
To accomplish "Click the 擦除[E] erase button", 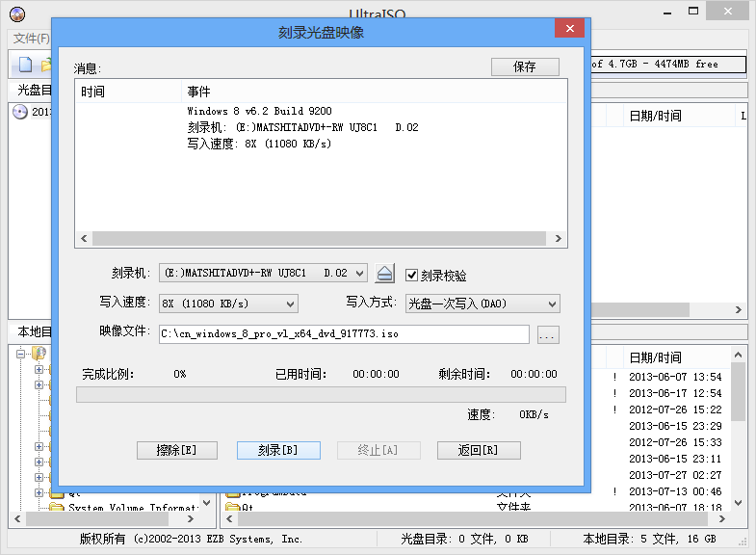I will point(177,450).
